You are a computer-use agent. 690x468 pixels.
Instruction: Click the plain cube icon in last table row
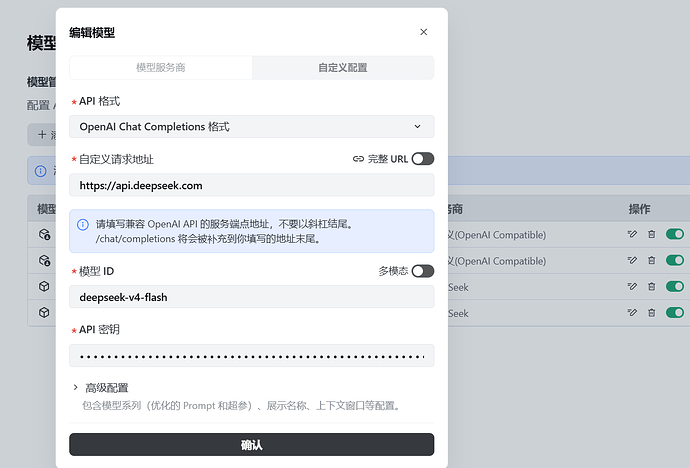[x=44, y=313]
